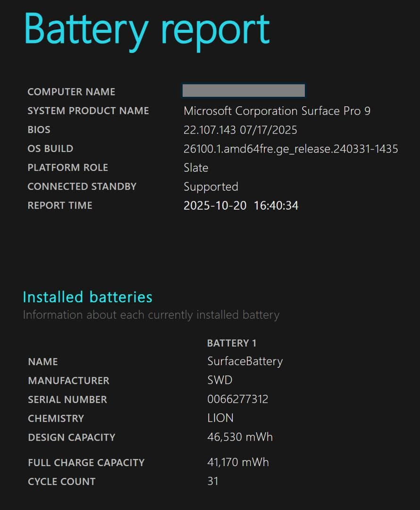Click the "Installed batteries" section heading
The image size is (420, 510).
tap(88, 297)
